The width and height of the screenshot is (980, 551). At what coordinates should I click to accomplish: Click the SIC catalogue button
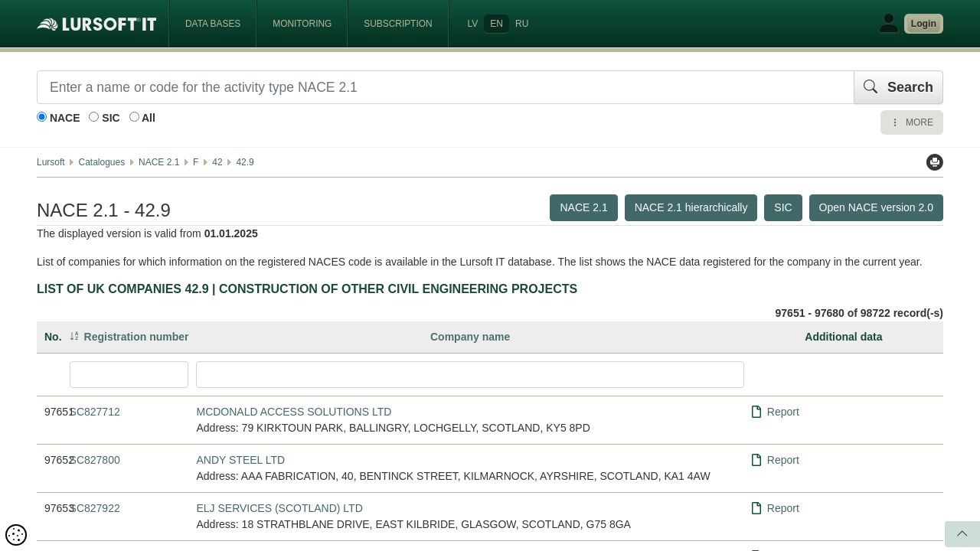pos(782,207)
